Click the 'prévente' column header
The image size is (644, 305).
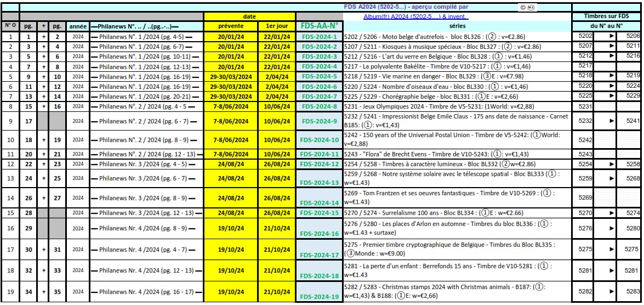coord(230,26)
